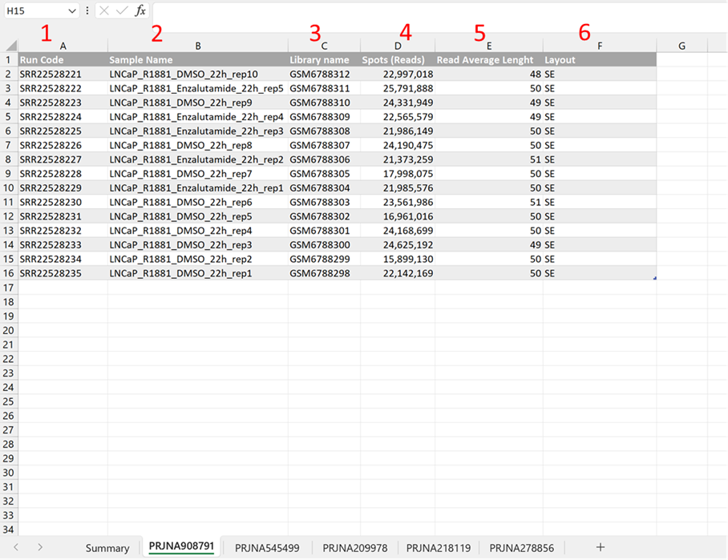
Task: Go to the PRJNA218119 sheet tab
Action: (x=438, y=548)
